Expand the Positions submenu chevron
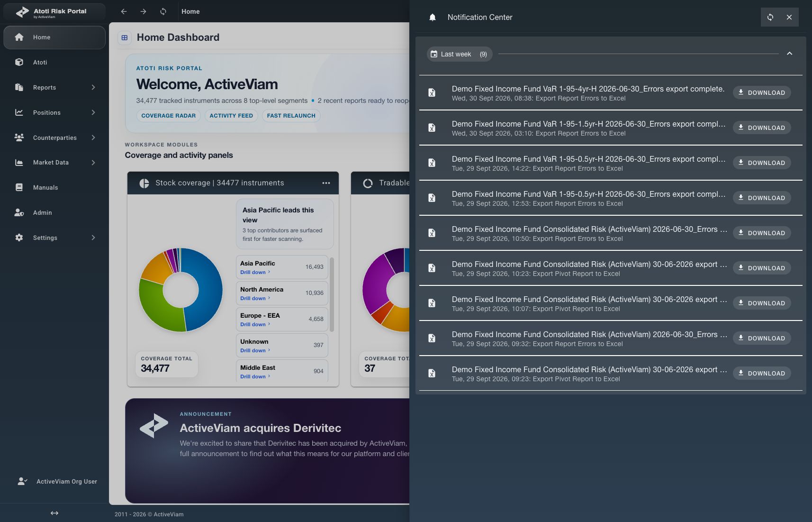812x522 pixels. coord(93,112)
